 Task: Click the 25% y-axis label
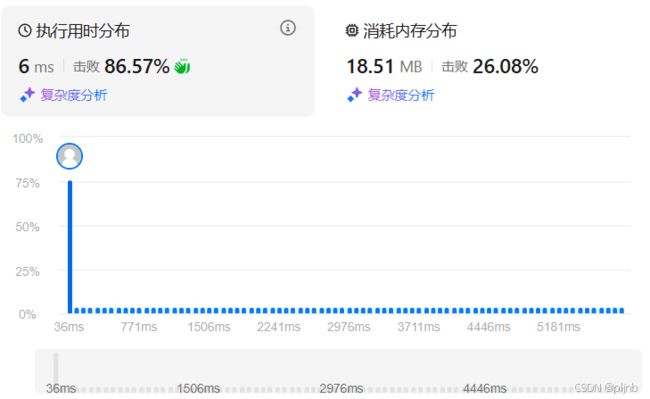pyautogui.click(x=27, y=272)
